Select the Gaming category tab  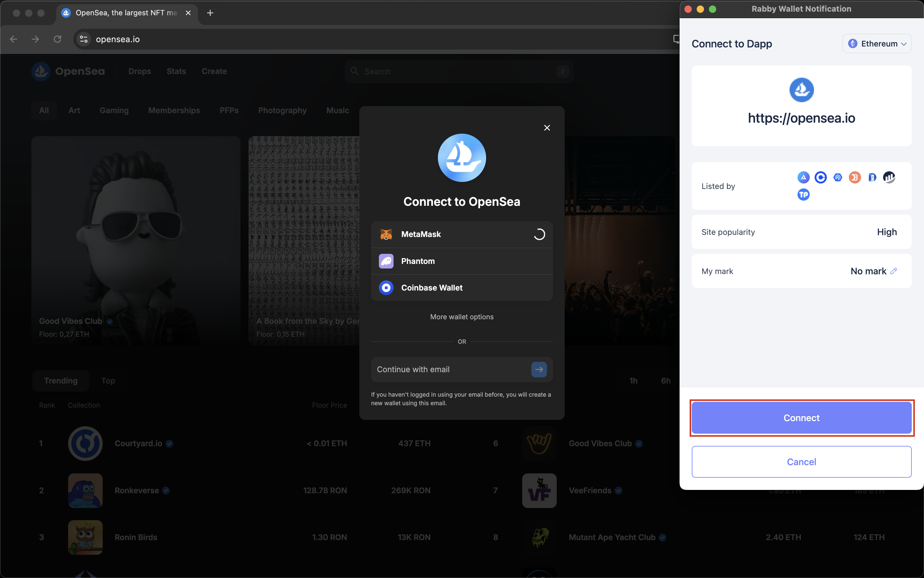(114, 110)
